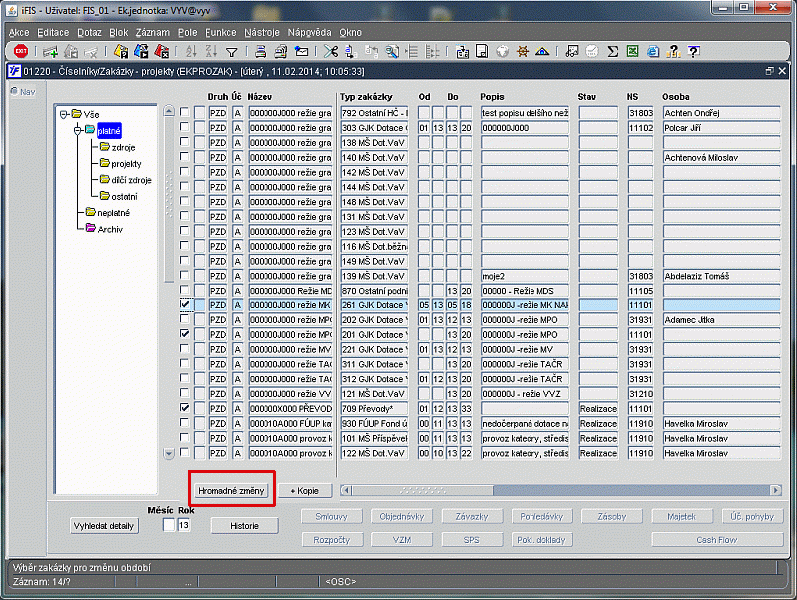Click the question mark over books icon
This screenshot has width=797, height=600.
[673, 51]
